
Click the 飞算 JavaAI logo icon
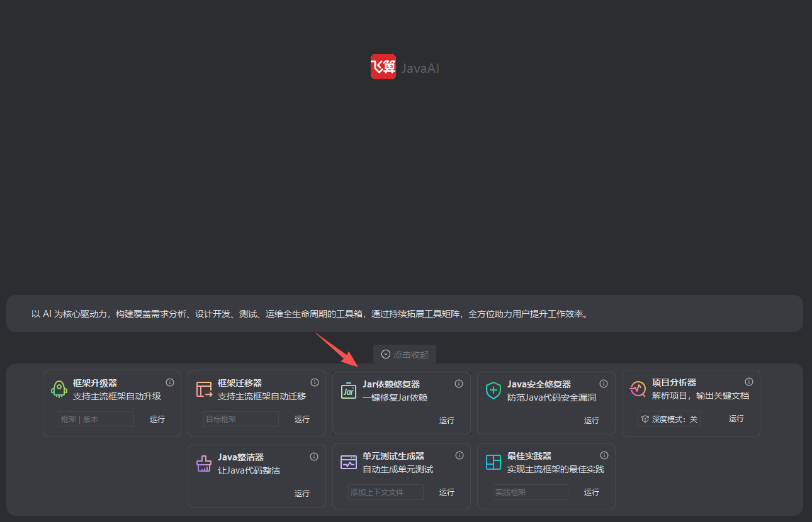pos(383,67)
